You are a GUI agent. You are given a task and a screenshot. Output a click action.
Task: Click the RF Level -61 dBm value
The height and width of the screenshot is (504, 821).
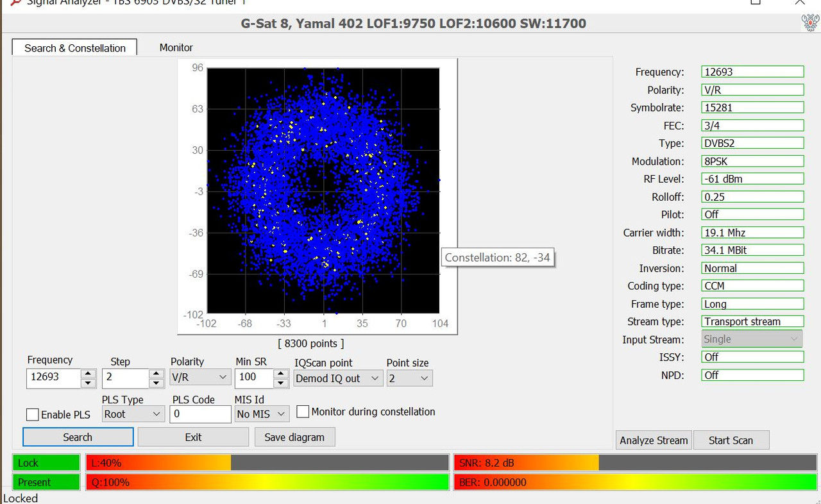click(x=752, y=179)
